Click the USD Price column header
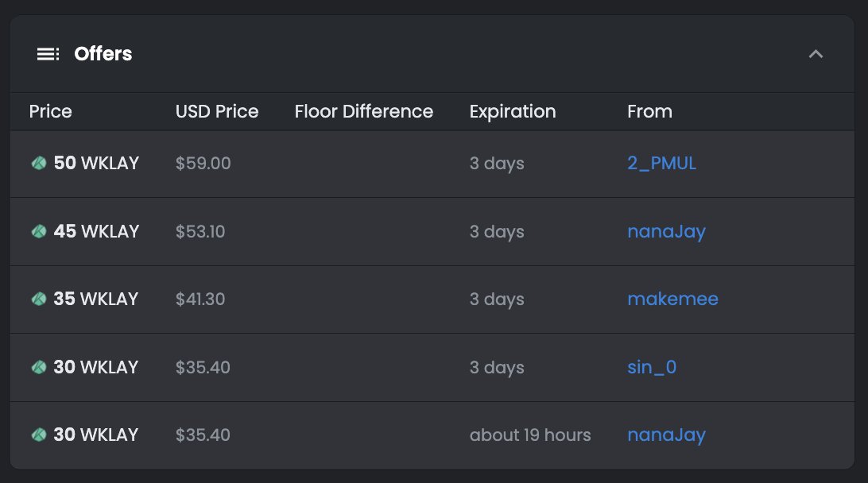The image size is (868, 483). coord(217,112)
